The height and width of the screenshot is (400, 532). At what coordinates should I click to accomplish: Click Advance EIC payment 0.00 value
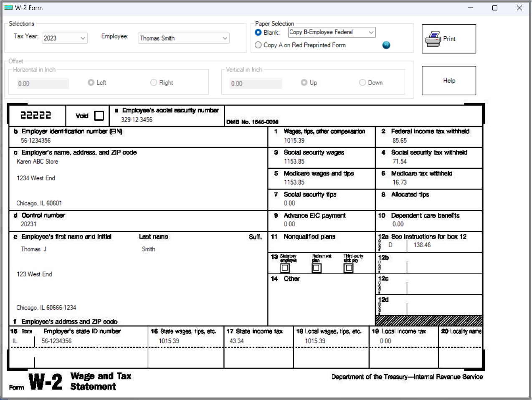(x=289, y=224)
